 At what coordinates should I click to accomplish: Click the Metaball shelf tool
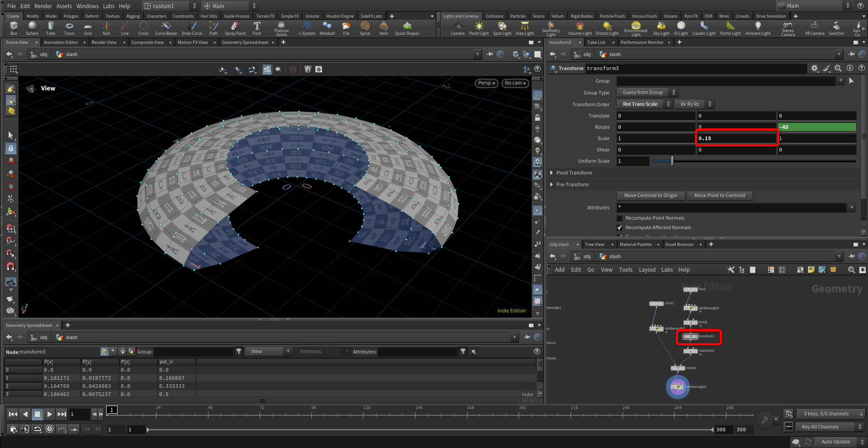pos(327,28)
